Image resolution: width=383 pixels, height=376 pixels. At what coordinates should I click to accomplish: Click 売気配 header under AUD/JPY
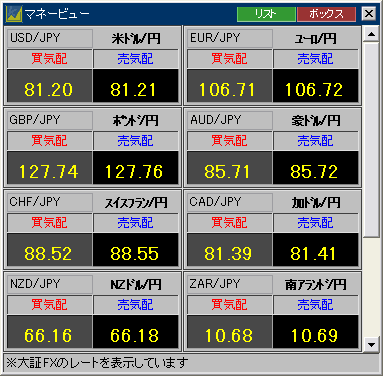coord(316,141)
